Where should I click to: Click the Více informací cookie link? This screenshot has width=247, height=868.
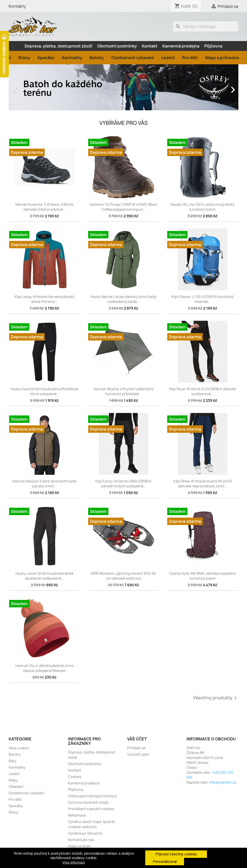pos(74,862)
